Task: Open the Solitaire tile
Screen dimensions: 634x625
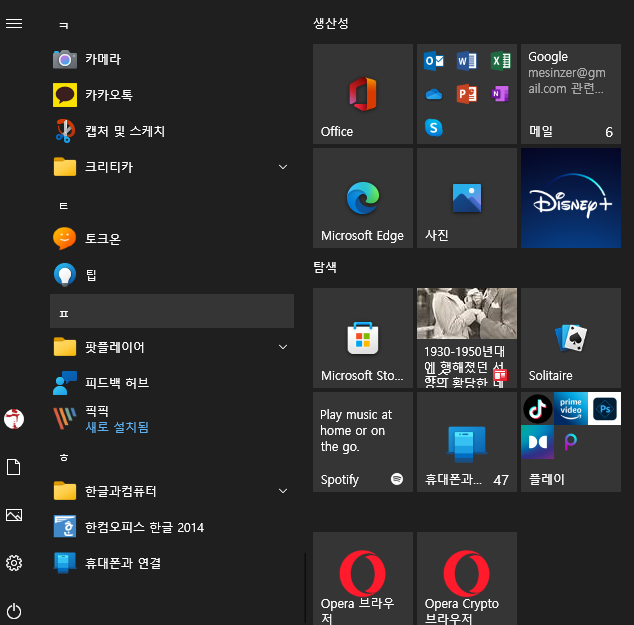Action: 571,338
